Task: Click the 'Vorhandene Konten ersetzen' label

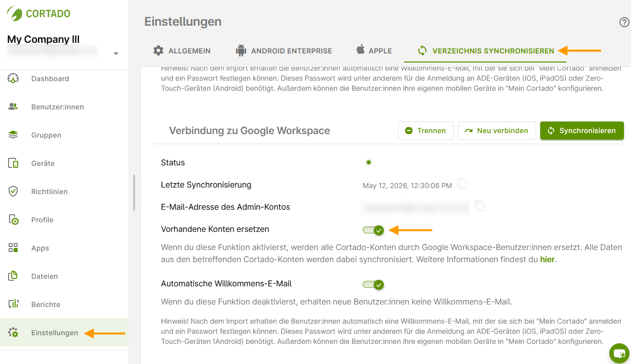Action: pyautogui.click(x=215, y=229)
